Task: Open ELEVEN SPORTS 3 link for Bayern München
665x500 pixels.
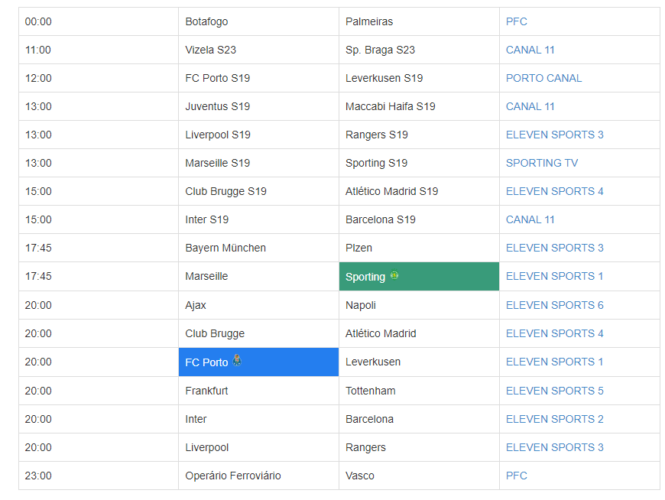Action: [x=554, y=248]
